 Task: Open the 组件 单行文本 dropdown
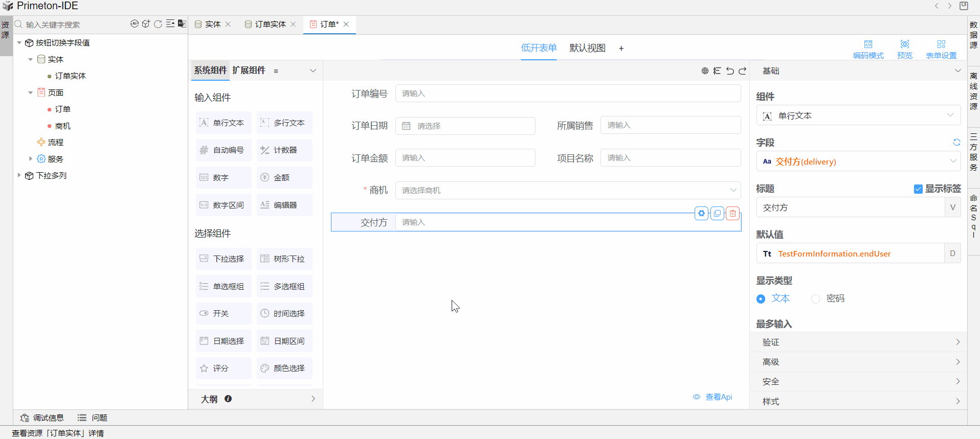click(x=858, y=115)
